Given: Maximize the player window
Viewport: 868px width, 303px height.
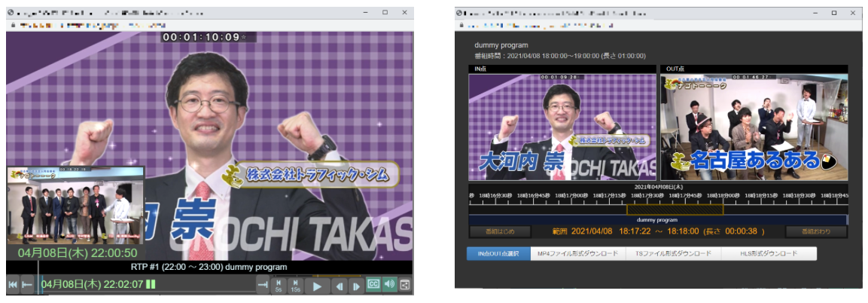Looking at the screenshot, I should pos(385,12).
